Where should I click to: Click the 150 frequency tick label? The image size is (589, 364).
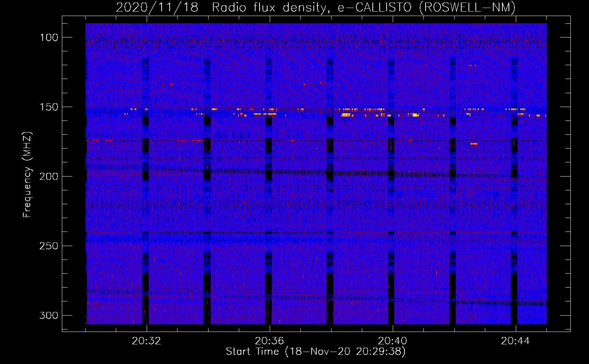tap(49, 107)
